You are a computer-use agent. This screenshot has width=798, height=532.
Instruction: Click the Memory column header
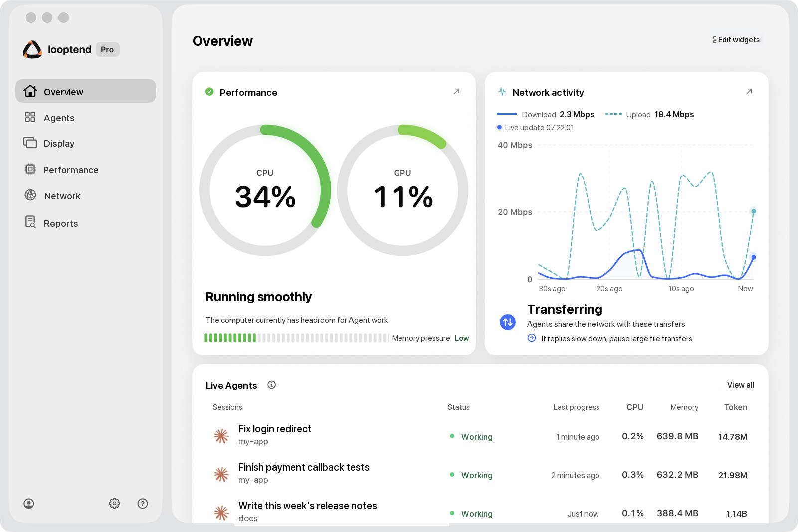point(684,407)
